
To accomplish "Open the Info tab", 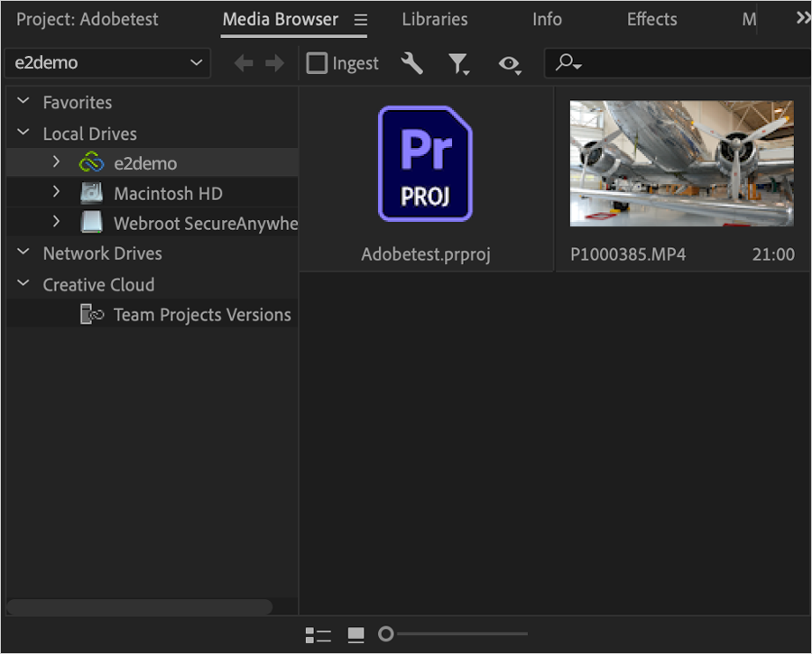I will pos(547,20).
